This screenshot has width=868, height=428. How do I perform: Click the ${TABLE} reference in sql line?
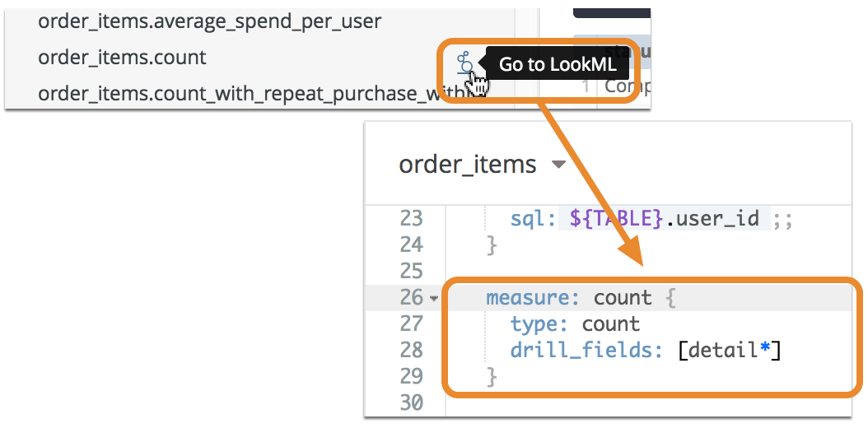pyautogui.click(x=616, y=219)
